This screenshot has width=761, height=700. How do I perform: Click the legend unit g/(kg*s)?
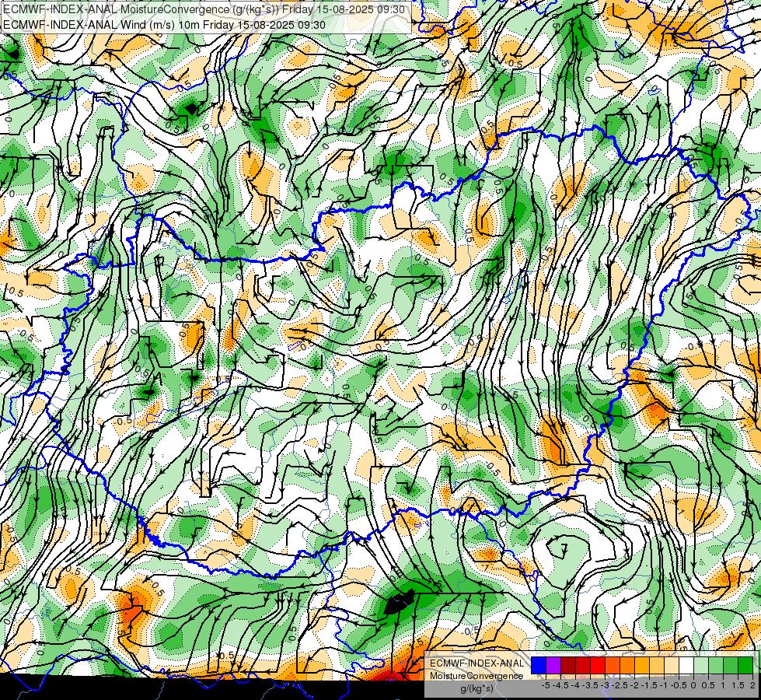[476, 689]
